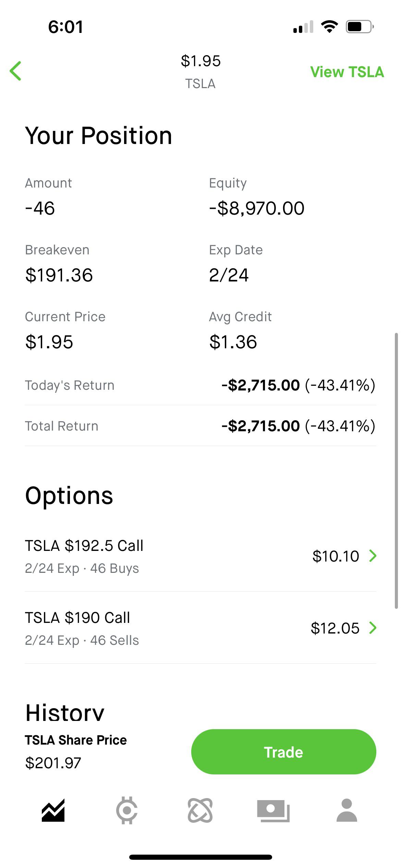Expand the $192.5 Call chevron

pos(373,556)
